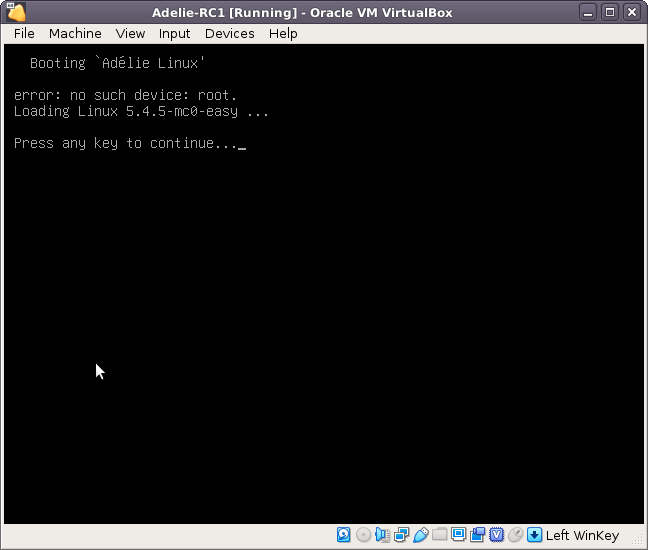Maximize the VirtualBox window

point(610,12)
